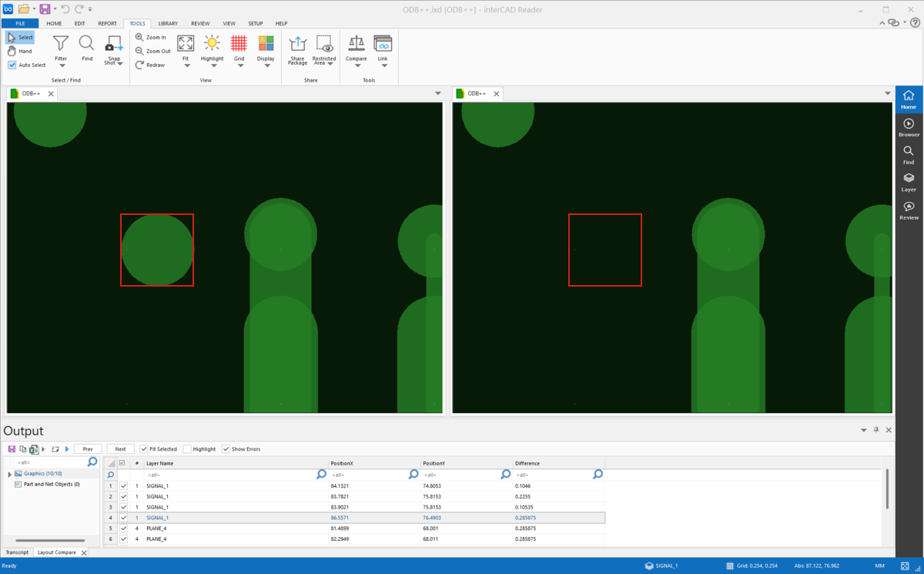Viewport: 924px width, 574px height.
Task: Click the Redraw view icon
Action: (x=139, y=65)
